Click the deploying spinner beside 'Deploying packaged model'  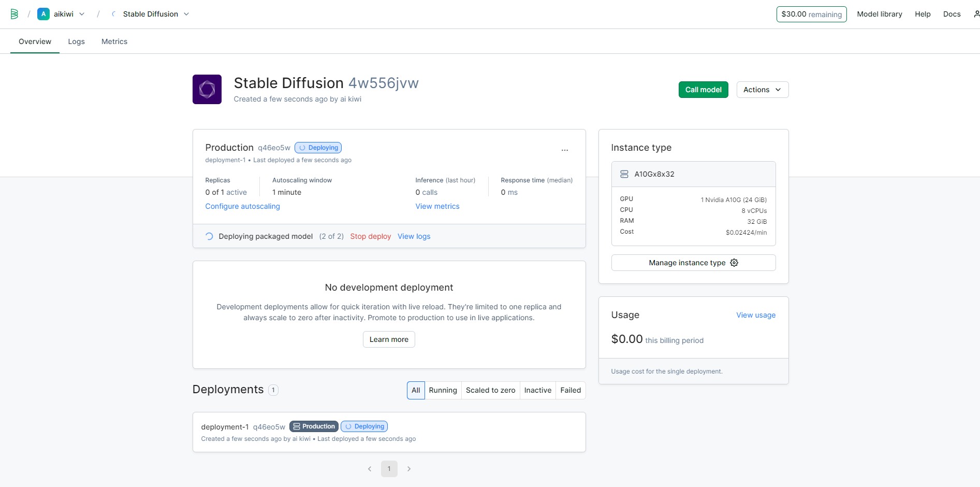[x=209, y=236]
